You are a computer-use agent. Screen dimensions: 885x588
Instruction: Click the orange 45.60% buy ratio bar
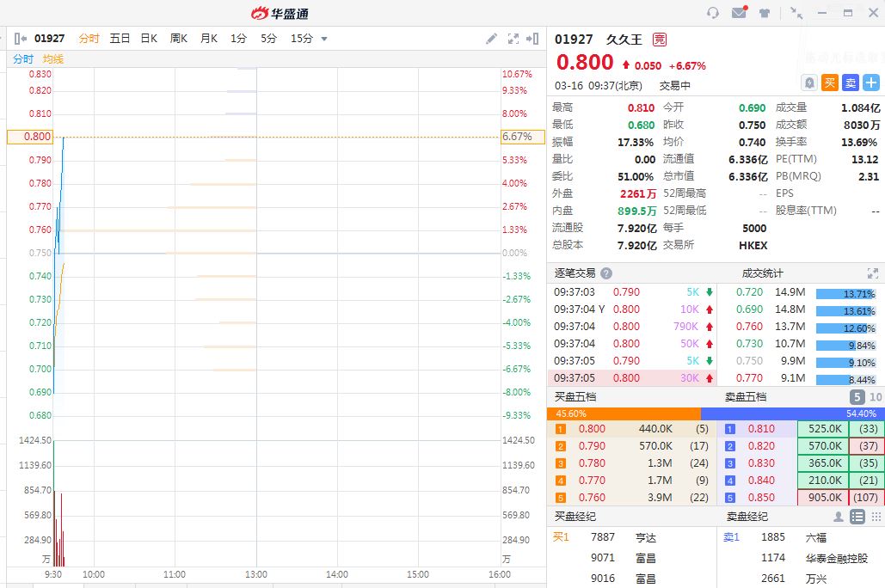[624, 413]
